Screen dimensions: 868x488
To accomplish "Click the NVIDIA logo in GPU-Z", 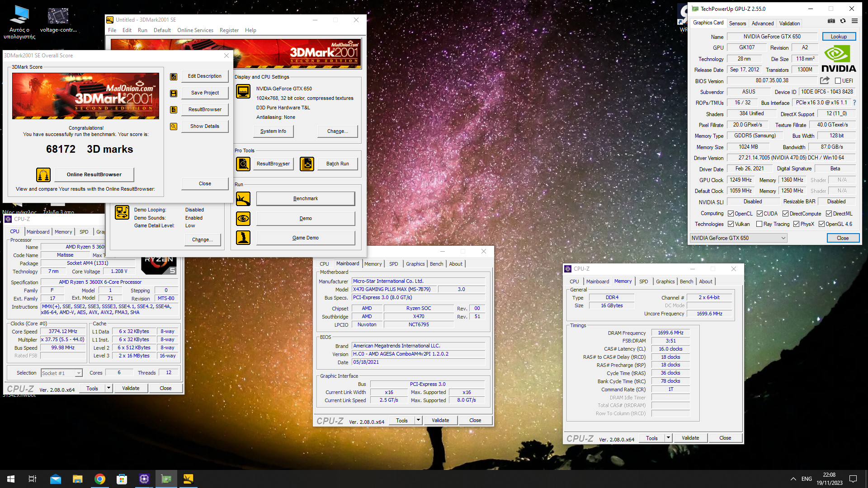I will (x=839, y=59).
